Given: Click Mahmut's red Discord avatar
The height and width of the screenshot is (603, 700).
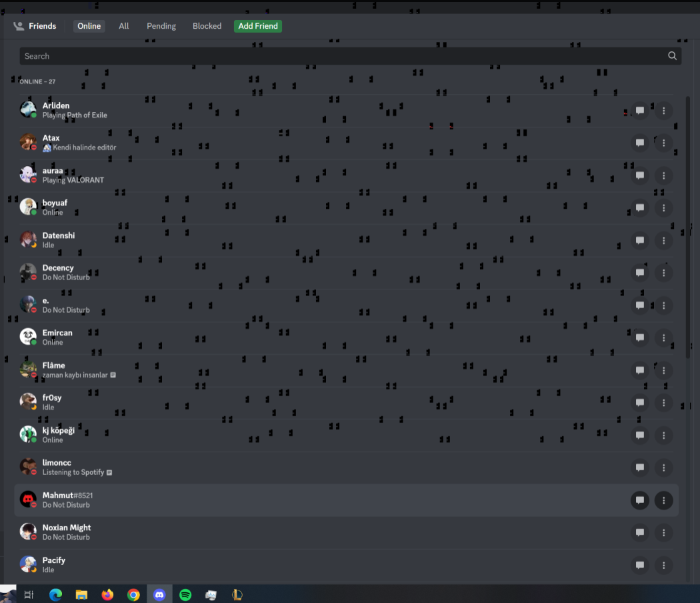Looking at the screenshot, I should (x=28, y=500).
